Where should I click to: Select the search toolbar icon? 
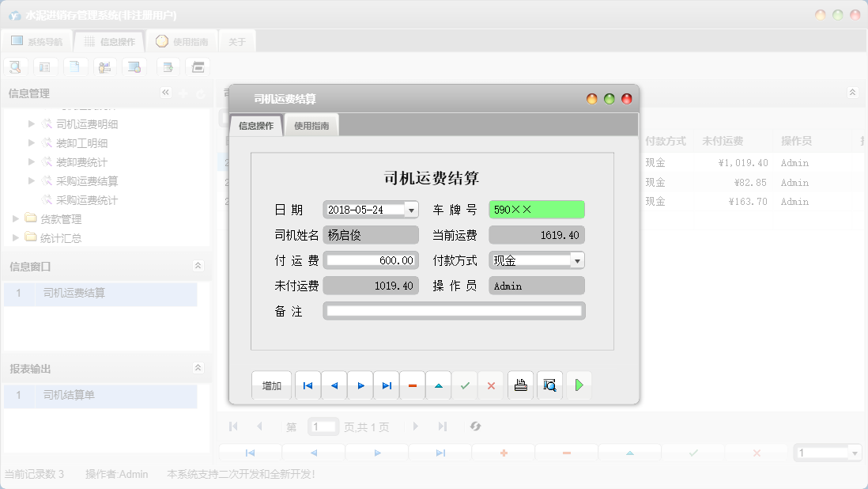[15, 66]
